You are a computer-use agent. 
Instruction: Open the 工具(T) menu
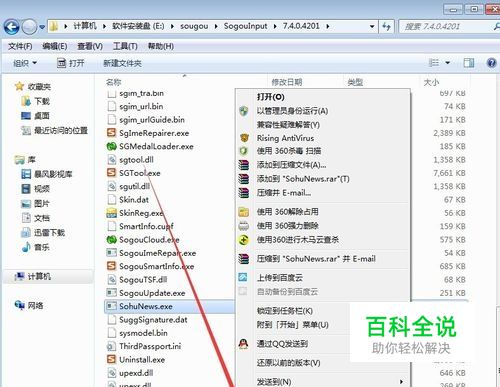tap(125, 46)
